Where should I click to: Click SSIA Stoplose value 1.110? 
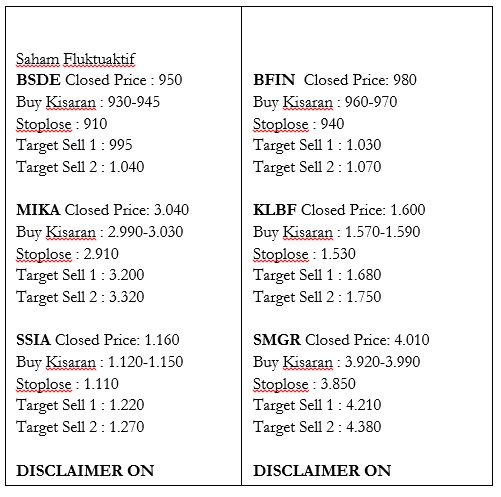(x=101, y=384)
